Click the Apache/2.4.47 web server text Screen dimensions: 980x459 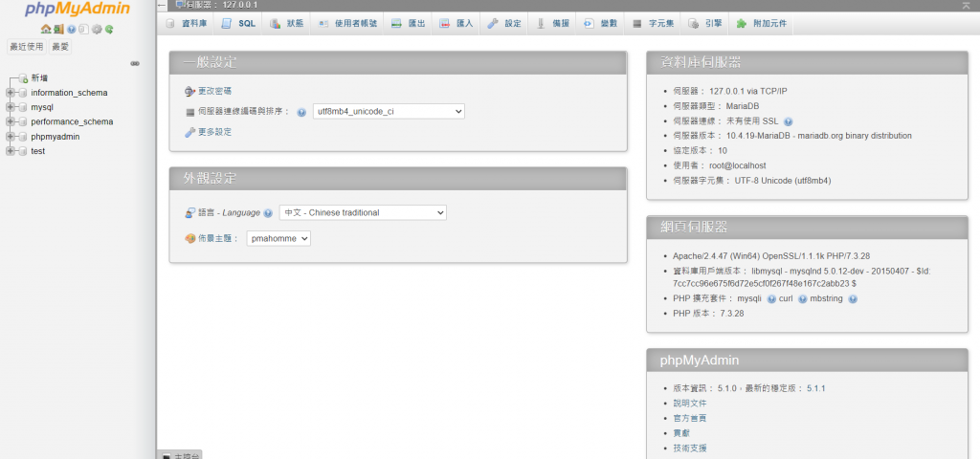coord(771,256)
